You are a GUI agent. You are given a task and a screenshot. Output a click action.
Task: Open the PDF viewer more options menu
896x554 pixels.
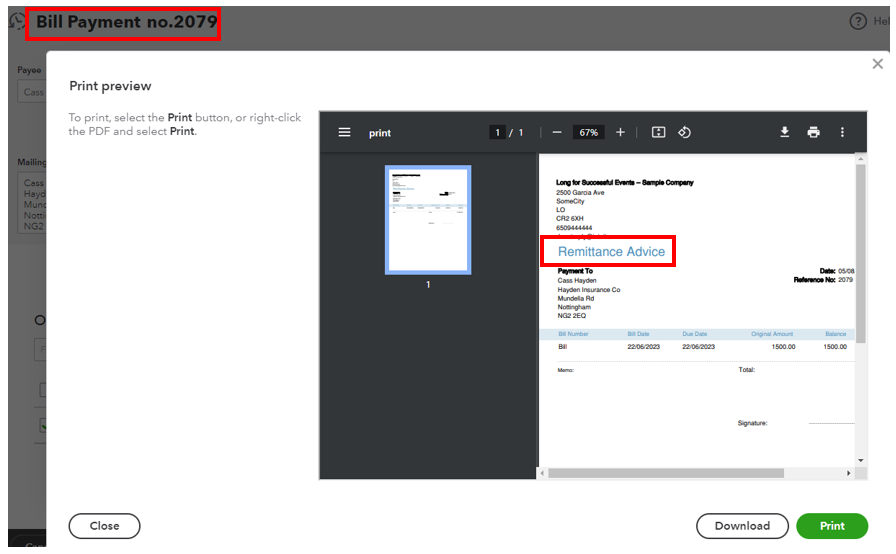[x=842, y=132]
